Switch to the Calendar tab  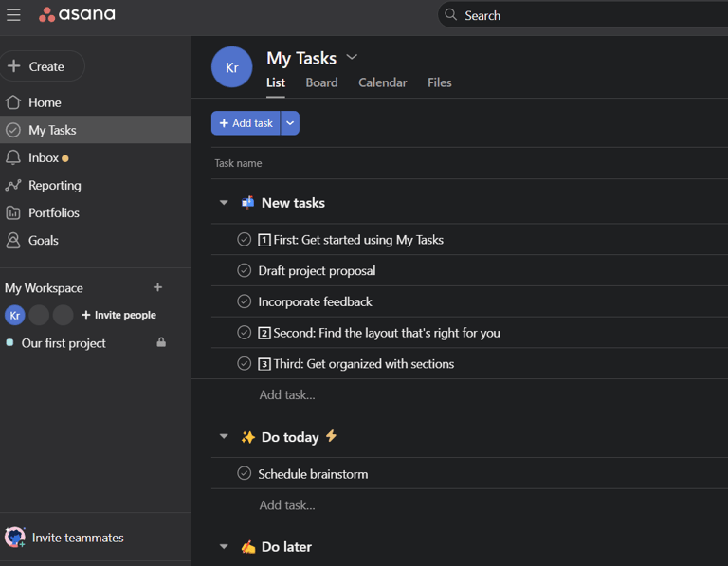coord(383,82)
